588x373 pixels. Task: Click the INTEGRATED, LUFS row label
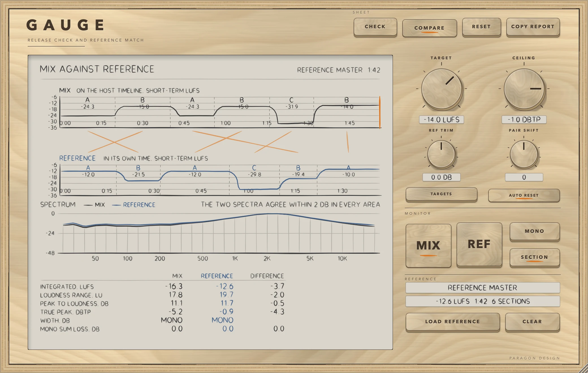point(67,287)
